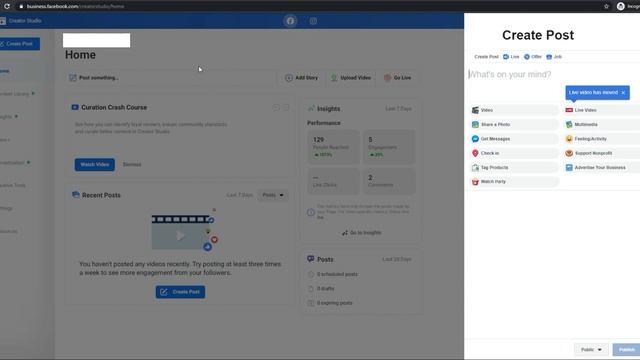Select Create Post tab in side panel
This screenshot has width=640, height=360.
point(486,57)
